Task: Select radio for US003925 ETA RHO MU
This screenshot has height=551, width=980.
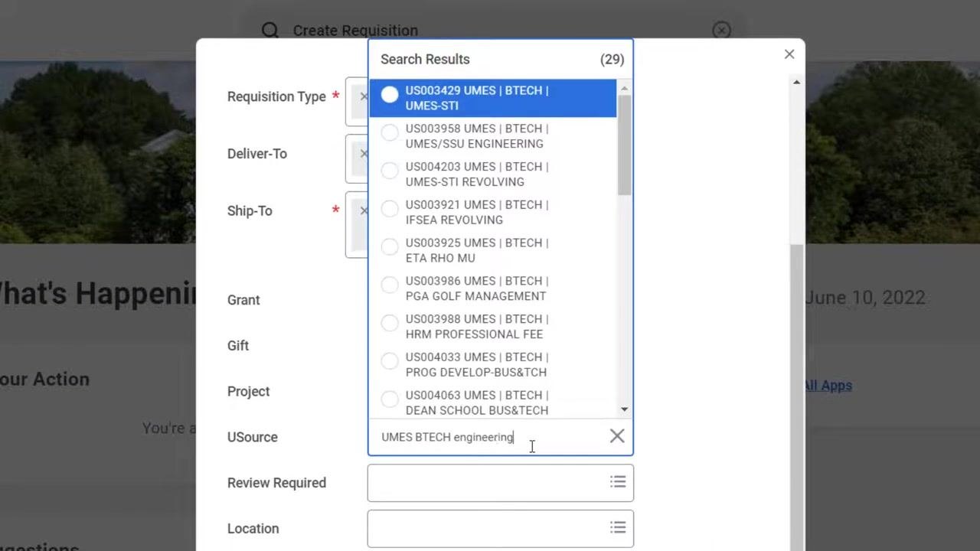Action: (390, 246)
